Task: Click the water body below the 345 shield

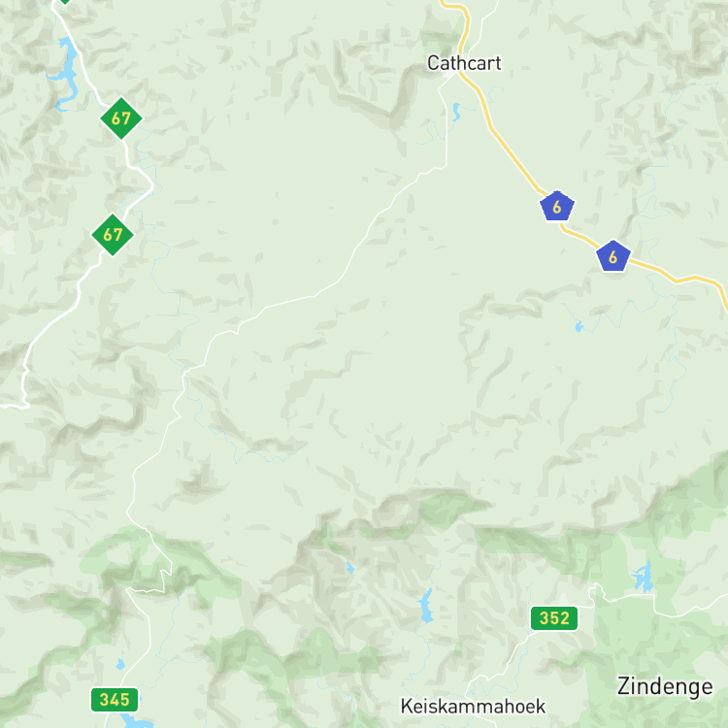Action: click(x=135, y=721)
